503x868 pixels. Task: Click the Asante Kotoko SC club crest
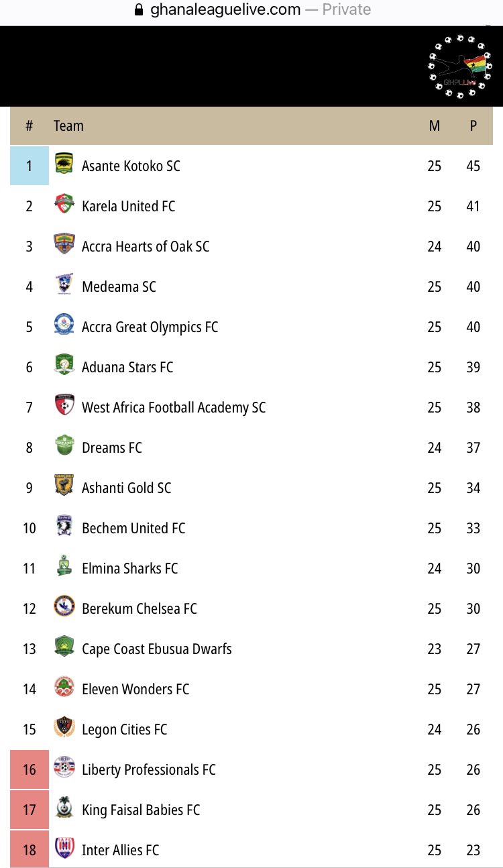click(x=64, y=164)
